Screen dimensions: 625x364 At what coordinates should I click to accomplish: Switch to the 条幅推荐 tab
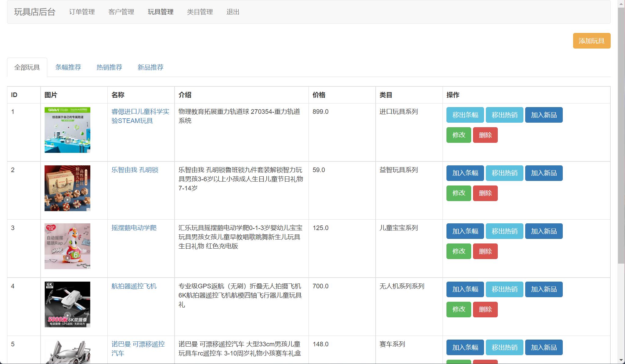[68, 67]
